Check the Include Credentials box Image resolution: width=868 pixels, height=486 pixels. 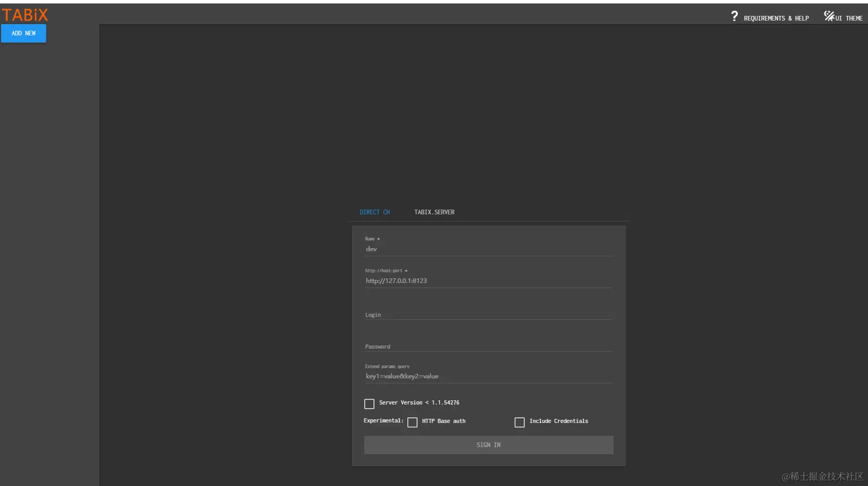[x=520, y=422]
